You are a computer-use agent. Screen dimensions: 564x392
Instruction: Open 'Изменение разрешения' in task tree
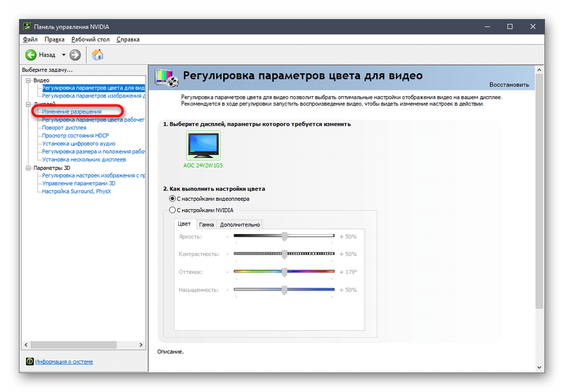[x=71, y=112]
